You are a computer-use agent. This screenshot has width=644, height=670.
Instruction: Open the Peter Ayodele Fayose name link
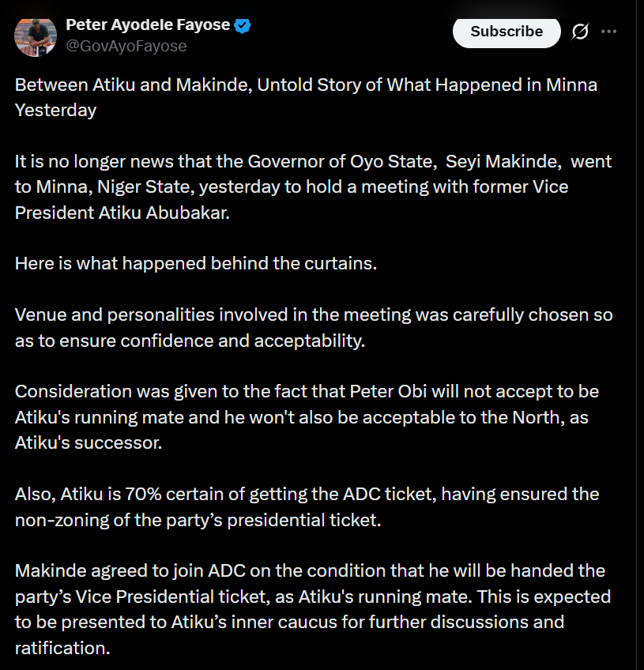tap(147, 25)
